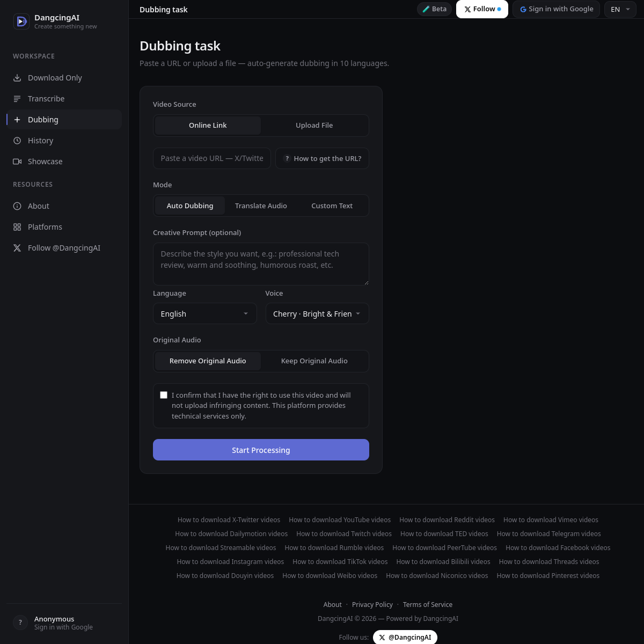Viewport: 644px width, 644px height.
Task: Open How to download Douyin videos link
Action: [x=225, y=575]
